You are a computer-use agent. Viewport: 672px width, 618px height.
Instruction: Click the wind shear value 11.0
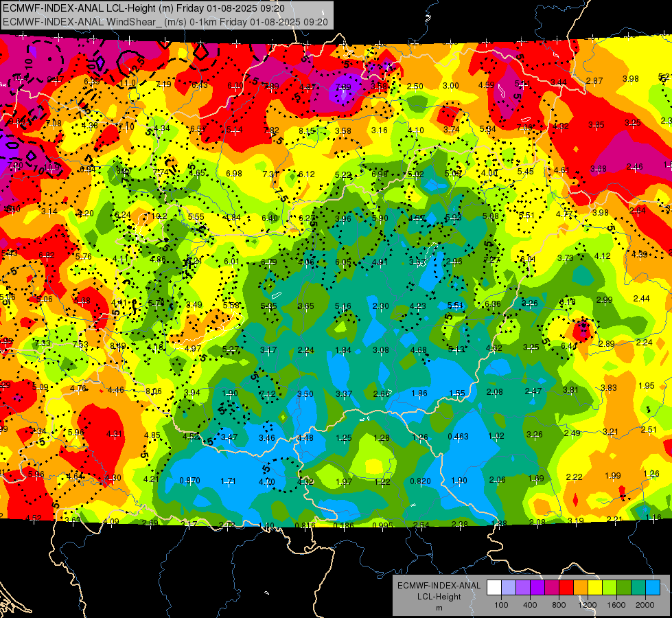pyautogui.click(x=128, y=83)
